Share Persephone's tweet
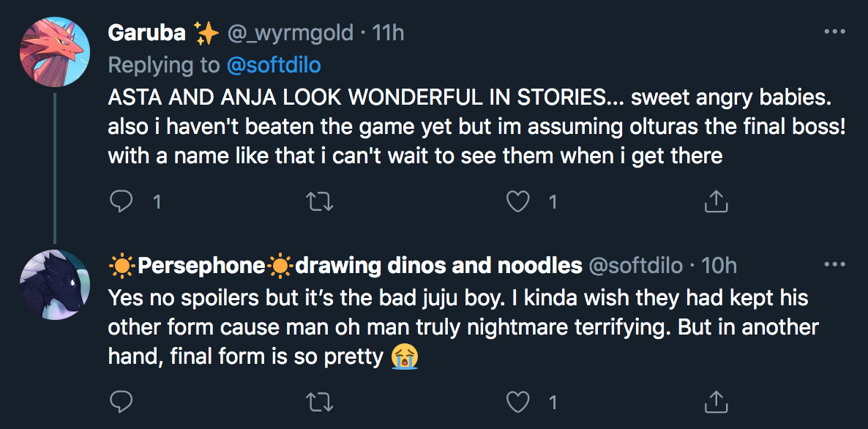Image resolution: width=868 pixels, height=429 pixels. pos(715,402)
